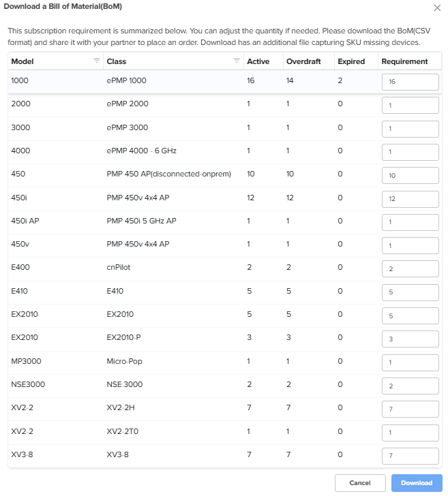Screen dimensions: 448x496
Task: Edit requirement field for ePMP 1000
Action: point(410,82)
